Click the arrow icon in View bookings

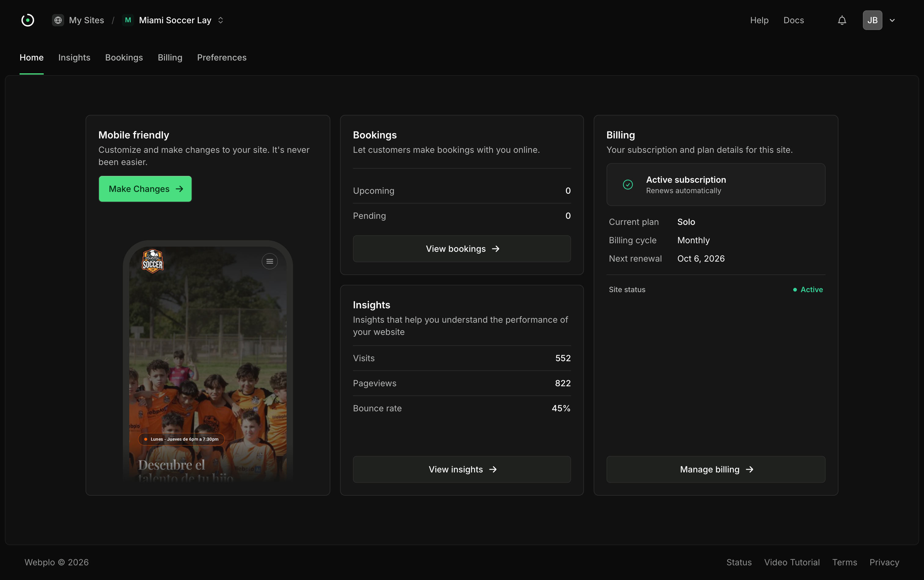496,248
